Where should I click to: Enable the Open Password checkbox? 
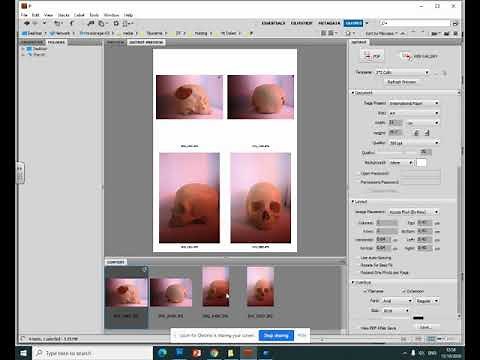(358, 173)
